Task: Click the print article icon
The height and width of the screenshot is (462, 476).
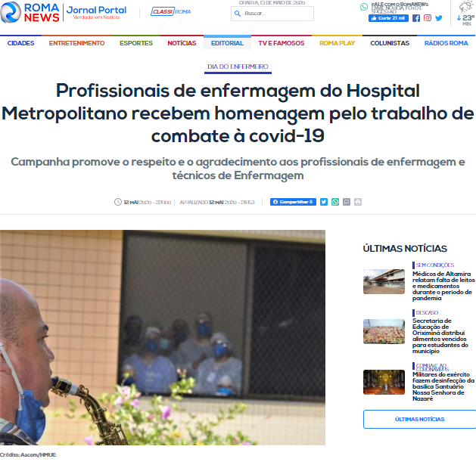Action: [358, 202]
